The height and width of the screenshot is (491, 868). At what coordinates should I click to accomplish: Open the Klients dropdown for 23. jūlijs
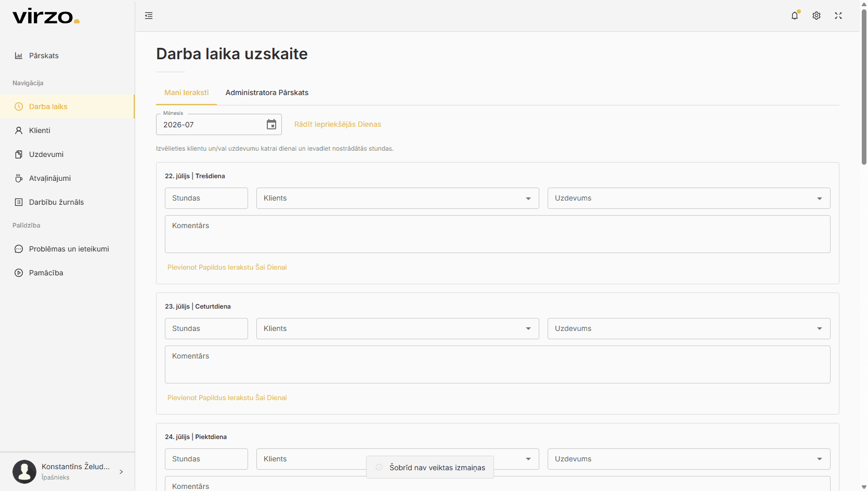coord(398,329)
